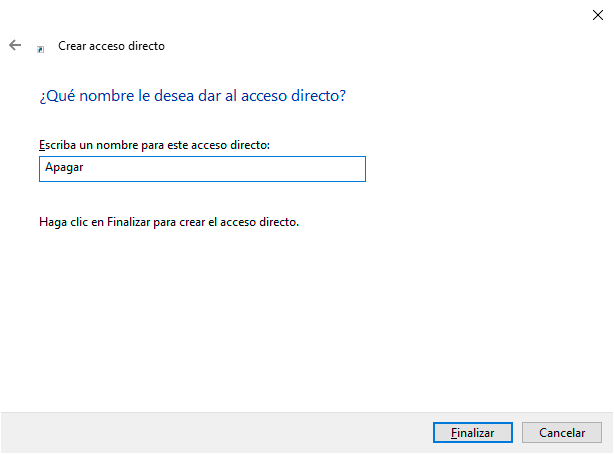Viewport: 614px width, 454px height.
Task: Click the 'Haga clic en Finalizar' instruction text
Action: tap(169, 222)
